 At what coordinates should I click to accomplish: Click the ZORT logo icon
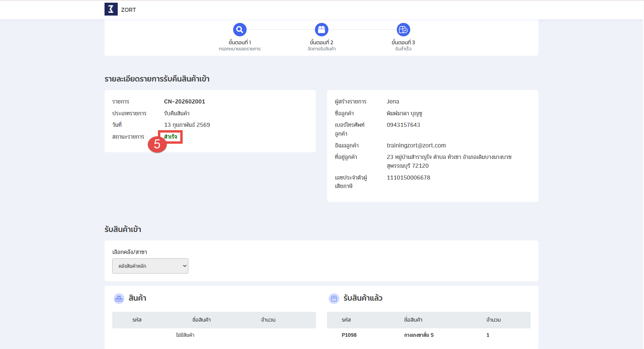[x=111, y=9]
